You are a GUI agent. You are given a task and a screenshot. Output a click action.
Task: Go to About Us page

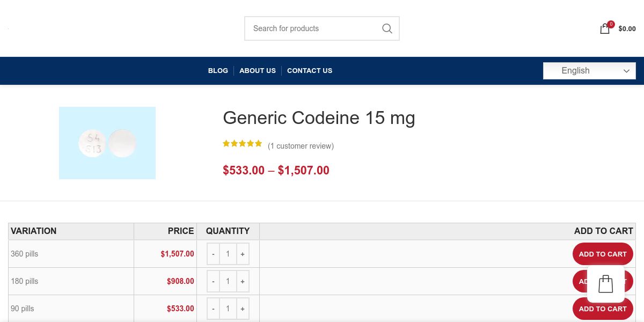pyautogui.click(x=258, y=71)
